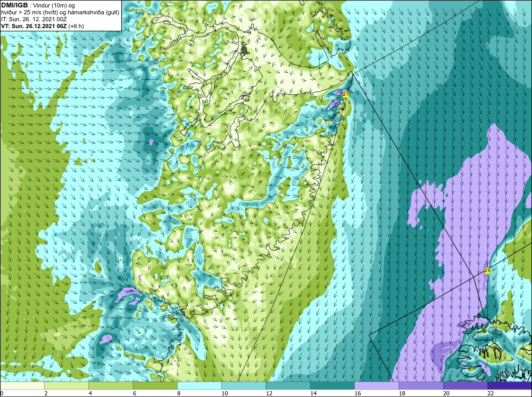Click the white gust contour in the purple area
Viewport: 532px width, 397px height.
tap(446, 350)
